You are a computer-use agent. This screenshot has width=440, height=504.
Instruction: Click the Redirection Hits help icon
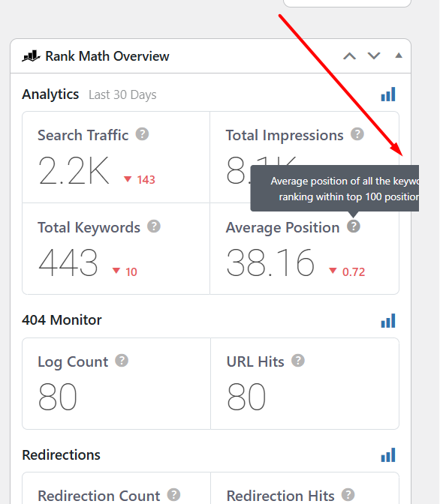click(x=348, y=495)
